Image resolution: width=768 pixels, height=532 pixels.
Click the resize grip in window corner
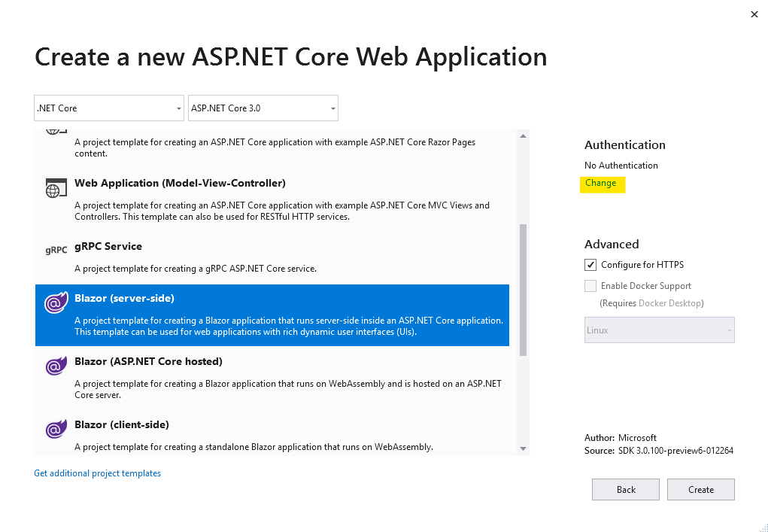click(763, 527)
